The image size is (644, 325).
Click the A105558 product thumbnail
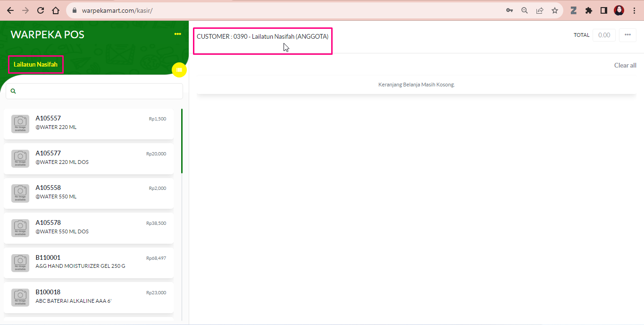[20, 193]
